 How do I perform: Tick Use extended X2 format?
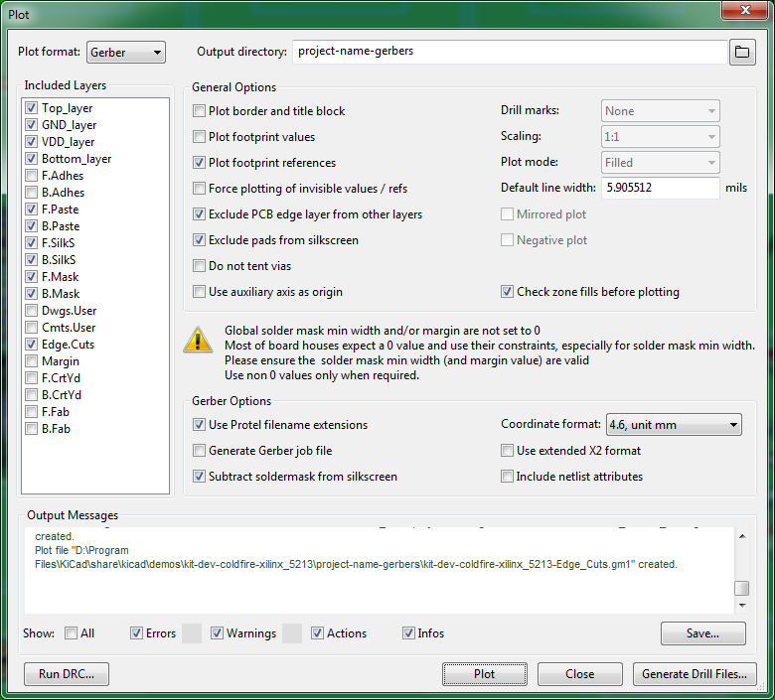[508, 451]
